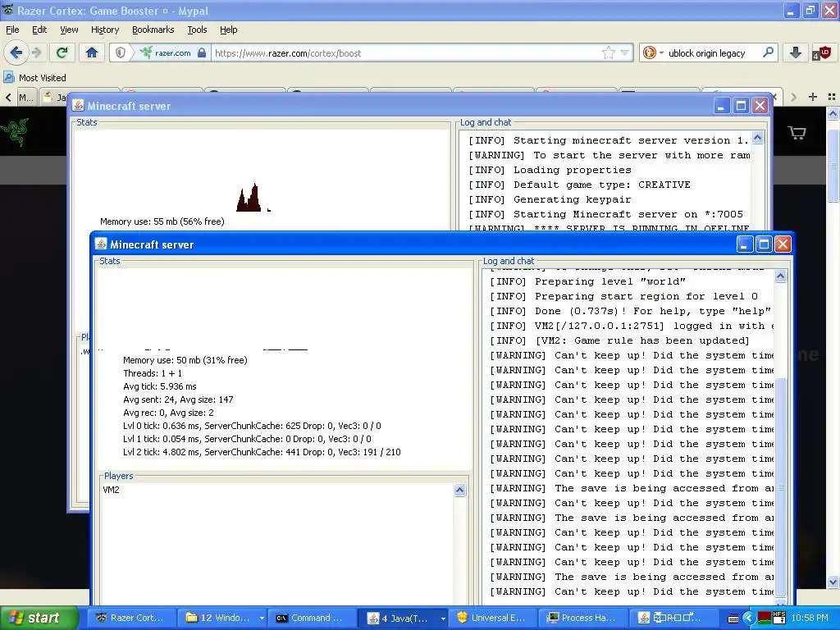Screen dimensions: 840x630
Task: Click the browser page scrollbar down arrow
Action: point(833,582)
